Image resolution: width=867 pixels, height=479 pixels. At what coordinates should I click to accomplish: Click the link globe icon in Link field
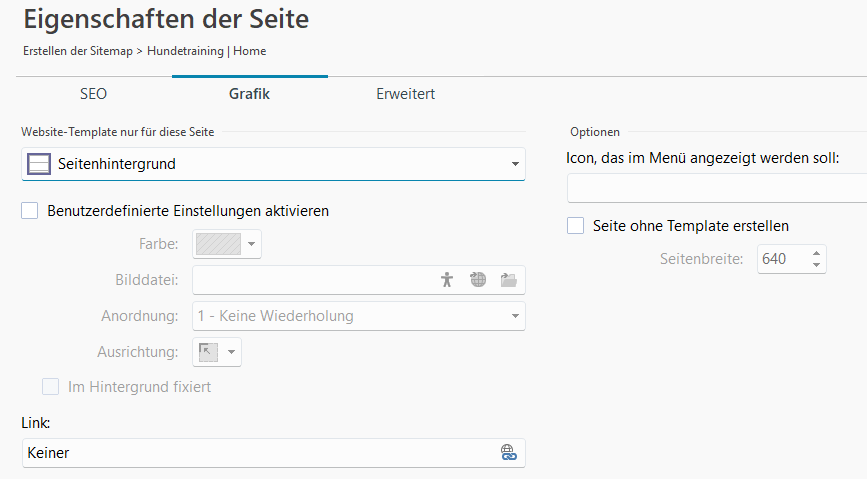click(508, 453)
